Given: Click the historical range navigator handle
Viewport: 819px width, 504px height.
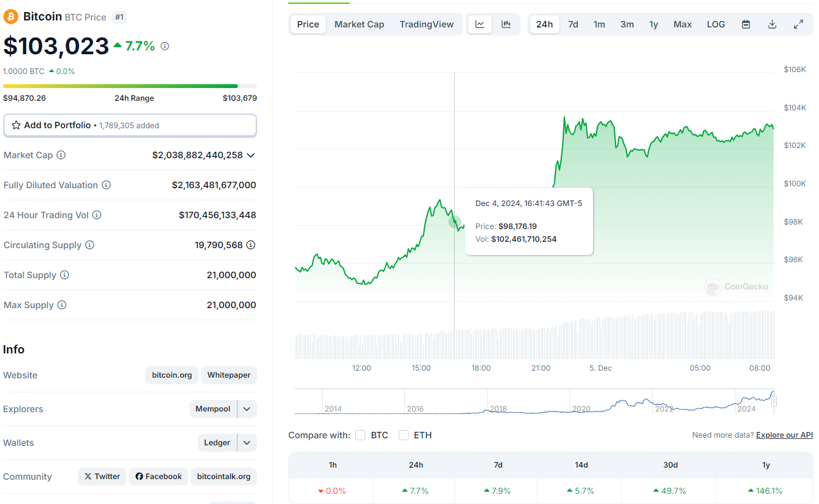Looking at the screenshot, I should pos(774,401).
